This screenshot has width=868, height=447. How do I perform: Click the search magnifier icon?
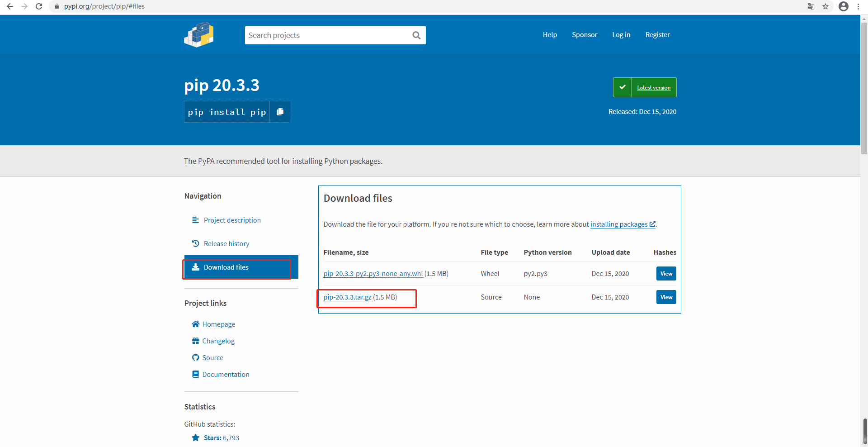click(416, 35)
